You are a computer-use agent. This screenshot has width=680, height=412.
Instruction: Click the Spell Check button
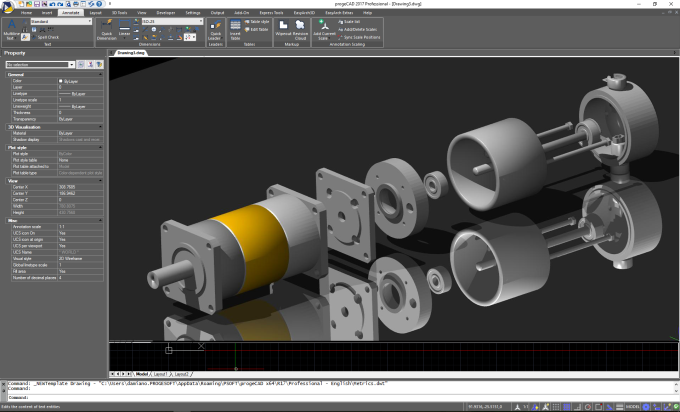44,37
